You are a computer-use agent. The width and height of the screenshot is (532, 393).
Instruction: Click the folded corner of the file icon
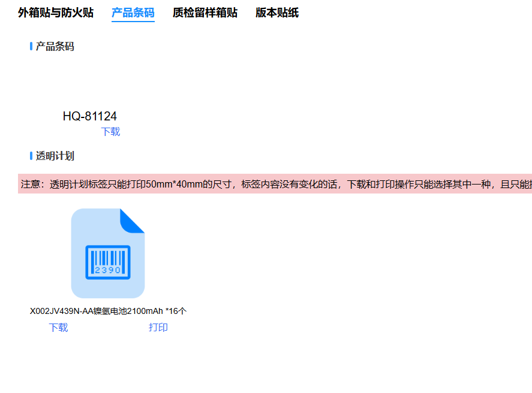click(133, 219)
